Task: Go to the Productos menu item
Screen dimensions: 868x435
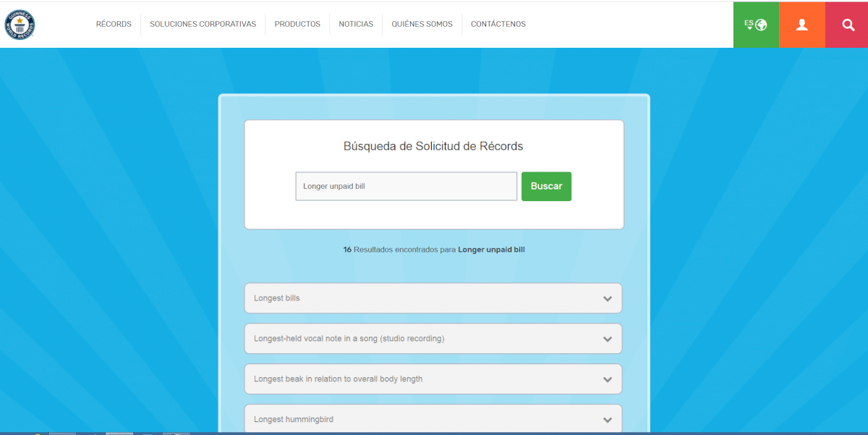Action: coord(297,24)
